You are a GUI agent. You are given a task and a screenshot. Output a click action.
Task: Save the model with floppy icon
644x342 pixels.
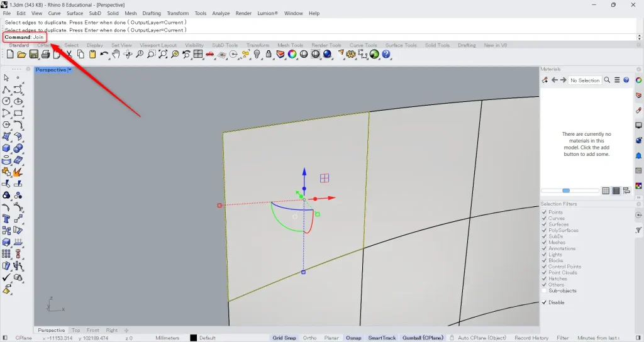pos(34,54)
